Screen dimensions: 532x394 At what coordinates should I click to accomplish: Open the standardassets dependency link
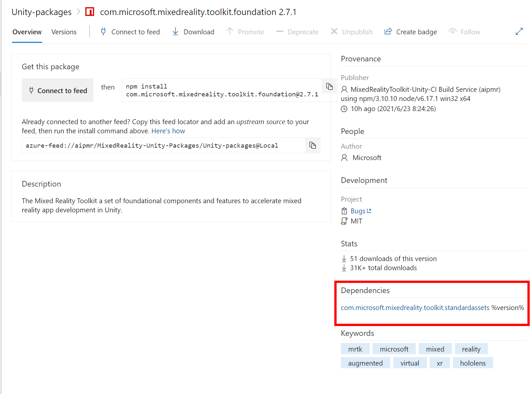pyautogui.click(x=415, y=308)
